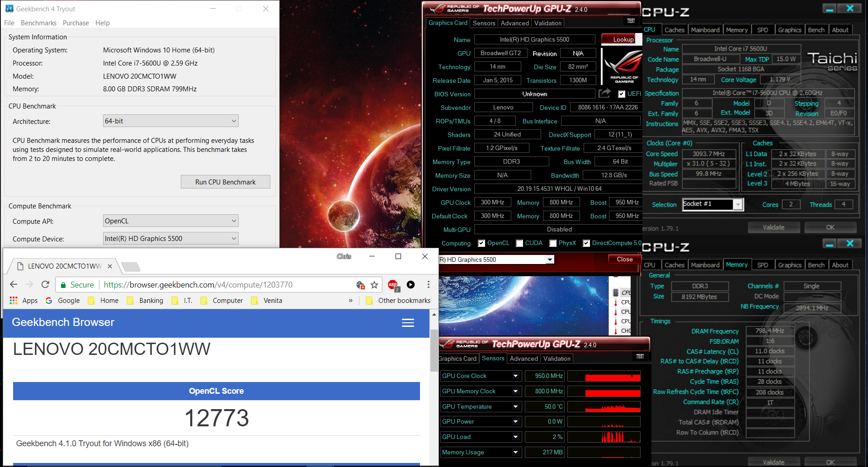The width and height of the screenshot is (868, 467).
Task: Click the GPU Load sensor graph
Action: click(604, 437)
